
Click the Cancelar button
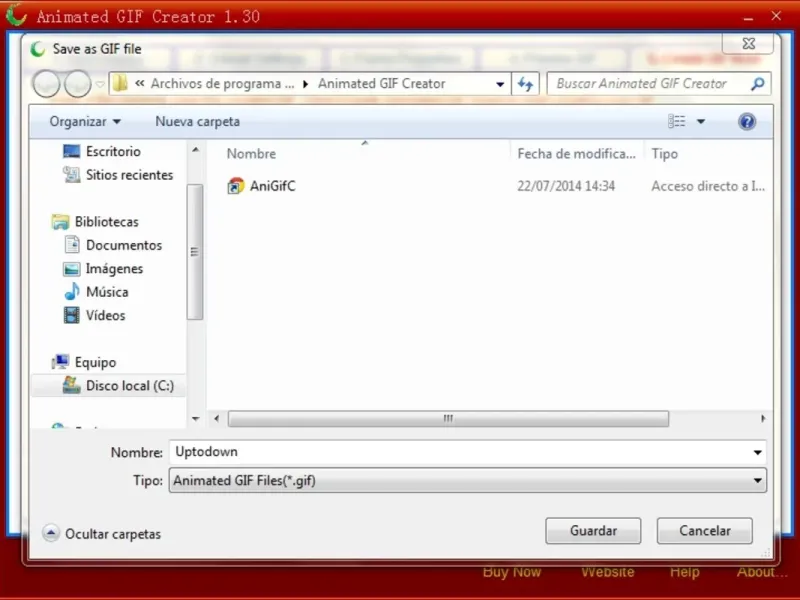click(x=705, y=531)
